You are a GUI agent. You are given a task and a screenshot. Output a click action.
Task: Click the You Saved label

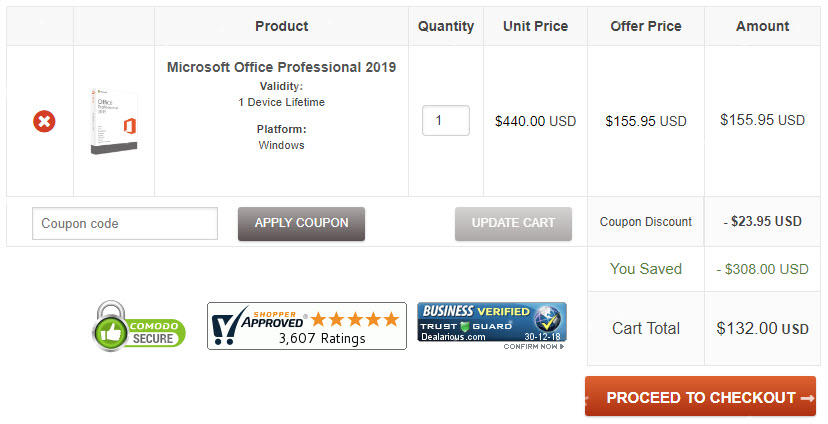[x=645, y=269]
